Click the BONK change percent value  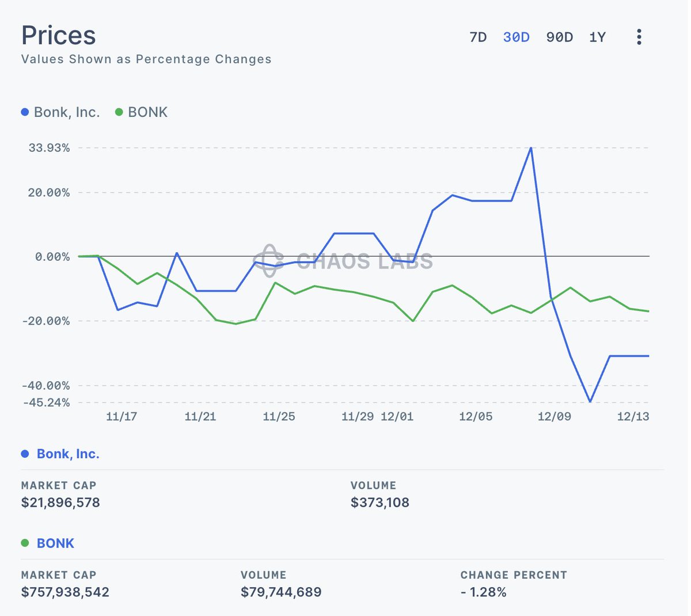point(483,592)
